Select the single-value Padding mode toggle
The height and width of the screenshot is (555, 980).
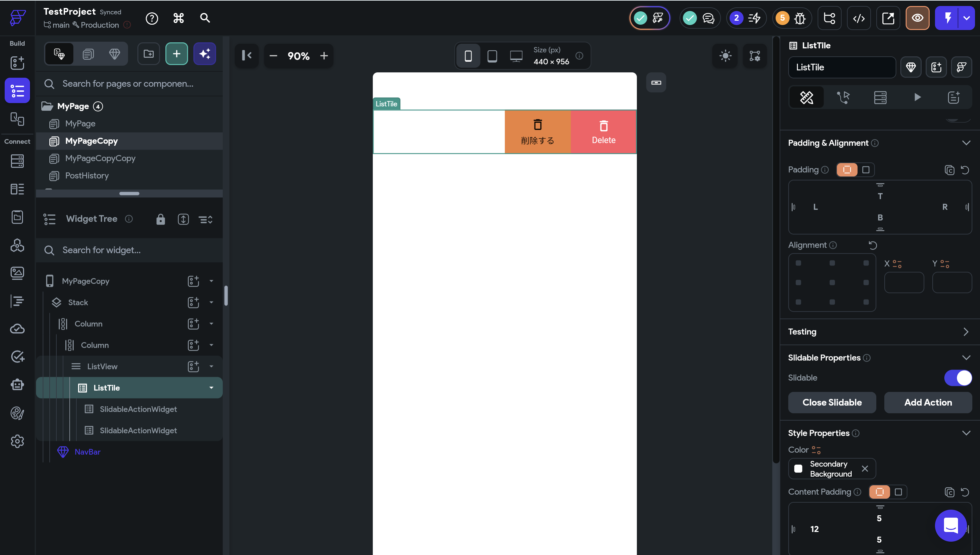point(866,170)
